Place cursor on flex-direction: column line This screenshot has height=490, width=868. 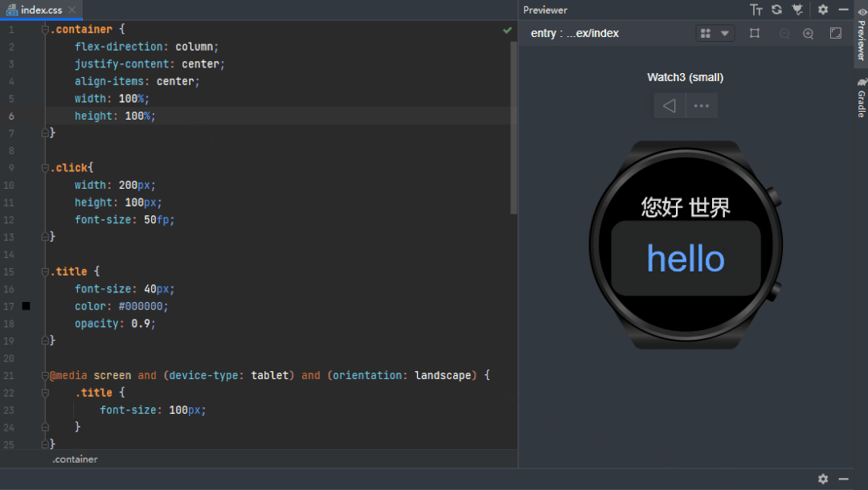click(147, 47)
